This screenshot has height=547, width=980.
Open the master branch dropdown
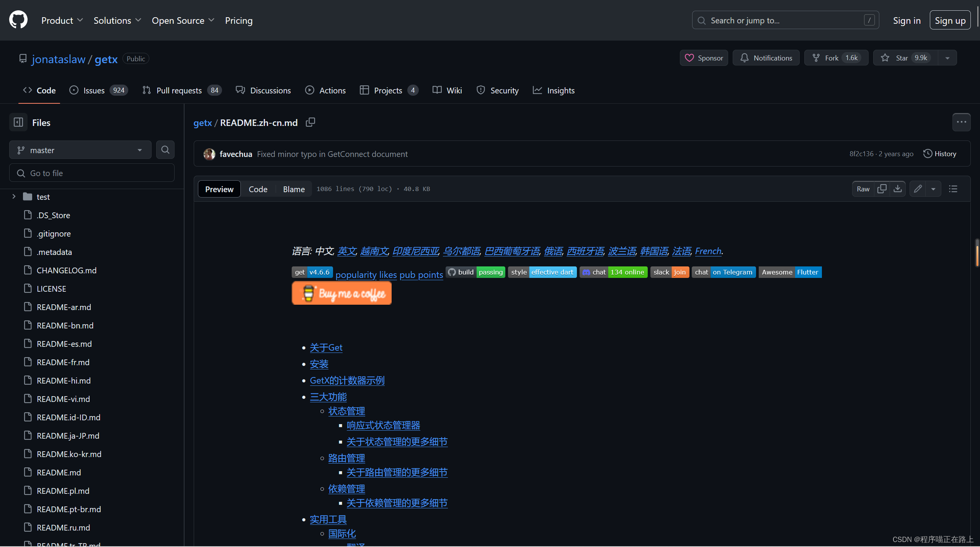click(80, 150)
